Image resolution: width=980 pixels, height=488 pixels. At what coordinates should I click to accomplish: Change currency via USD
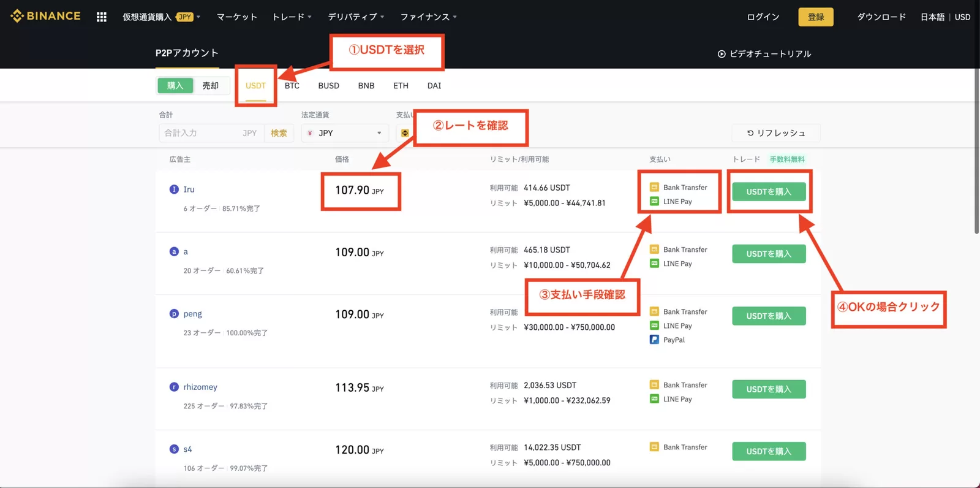962,17
